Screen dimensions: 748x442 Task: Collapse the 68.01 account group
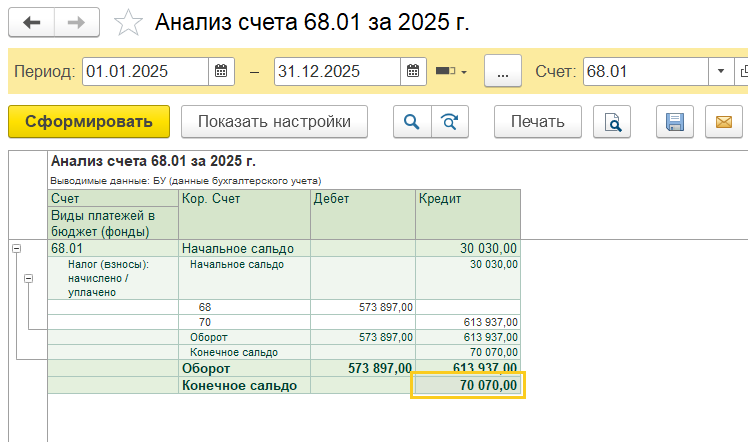point(16,249)
